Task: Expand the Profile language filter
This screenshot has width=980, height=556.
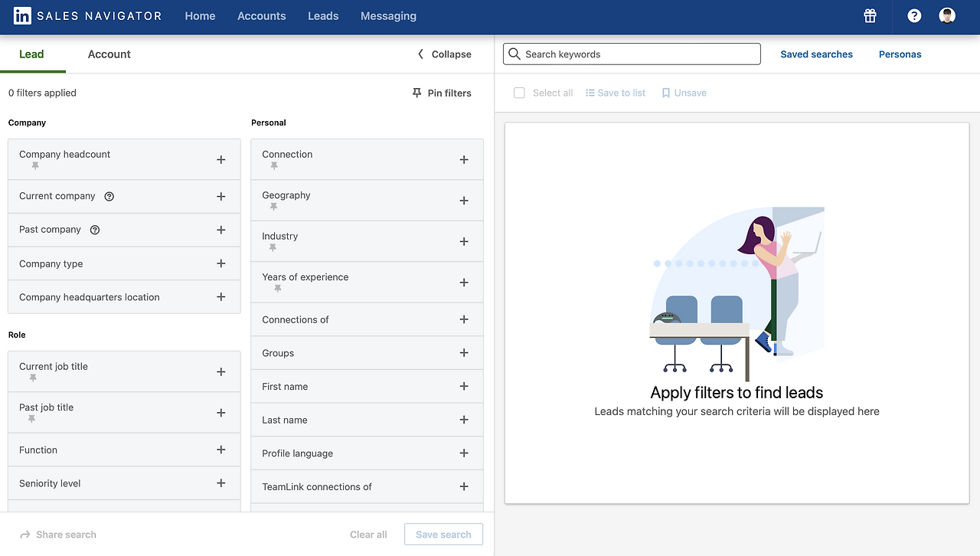Action: pyautogui.click(x=464, y=453)
